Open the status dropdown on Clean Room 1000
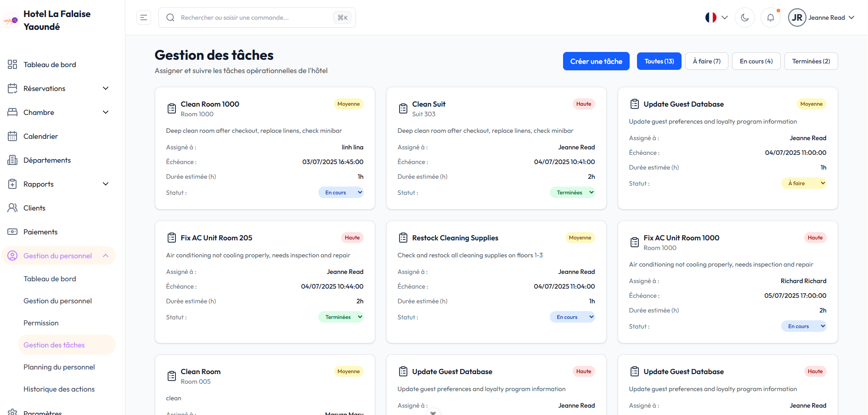868x415 pixels. pyautogui.click(x=341, y=193)
